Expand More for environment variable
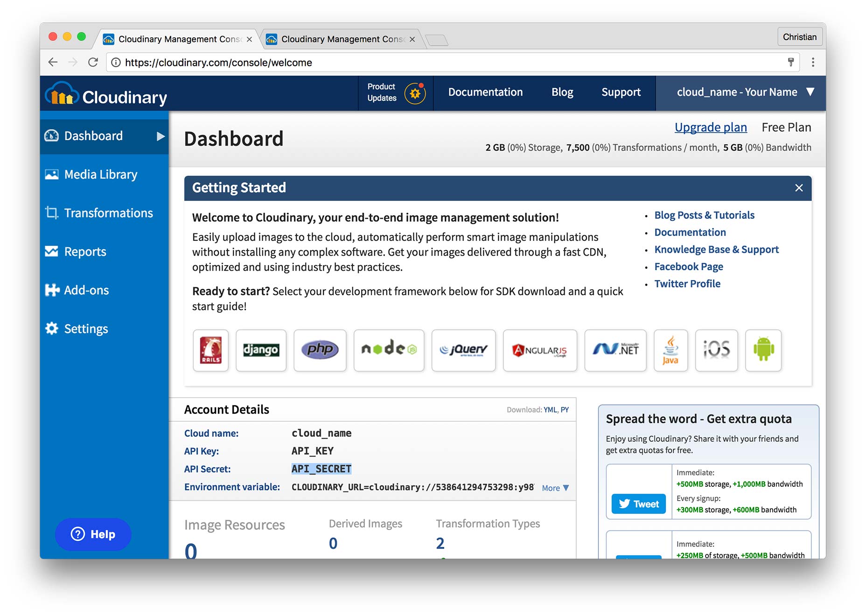Screen dimensions: 866x616 click(555, 488)
